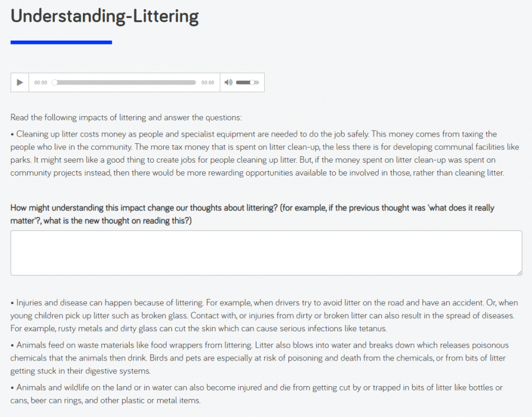This screenshot has width=532, height=417.
Task: Click the Understanding-Littering page heading
Action: (x=105, y=16)
